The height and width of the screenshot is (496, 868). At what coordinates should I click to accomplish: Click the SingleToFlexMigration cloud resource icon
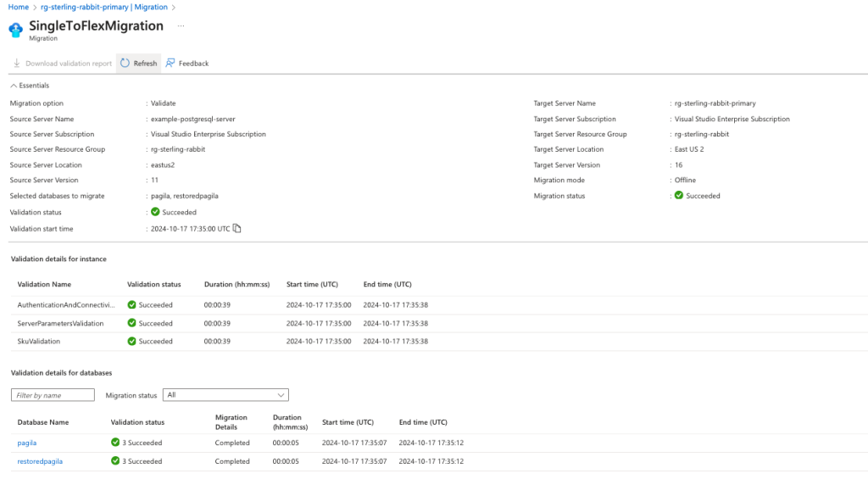point(16,30)
